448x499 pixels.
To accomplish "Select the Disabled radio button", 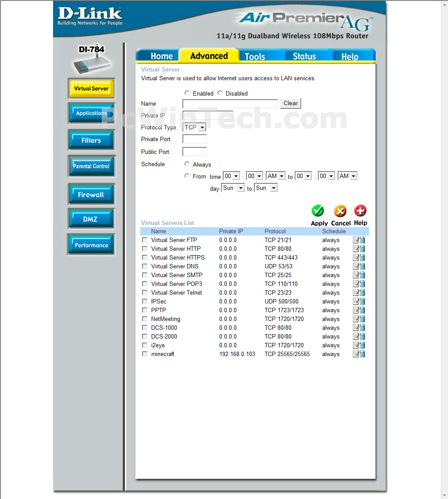I will tap(220, 93).
